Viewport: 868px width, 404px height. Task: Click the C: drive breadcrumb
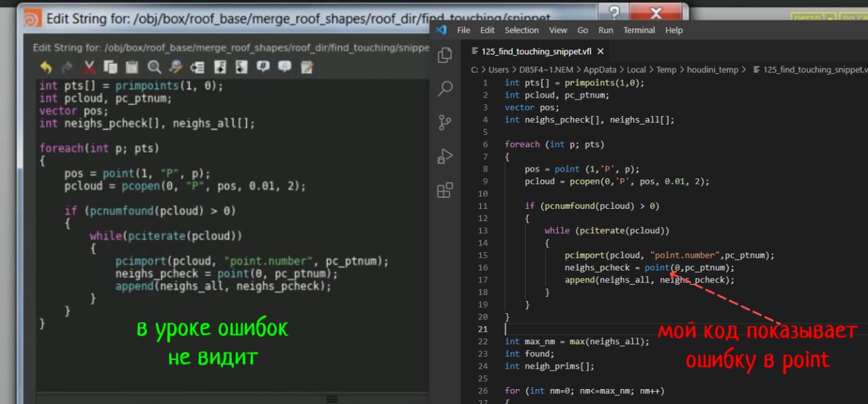point(475,69)
